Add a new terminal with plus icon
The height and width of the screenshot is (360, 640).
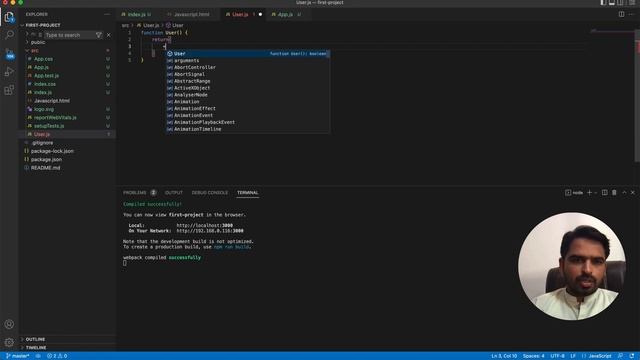(589, 193)
